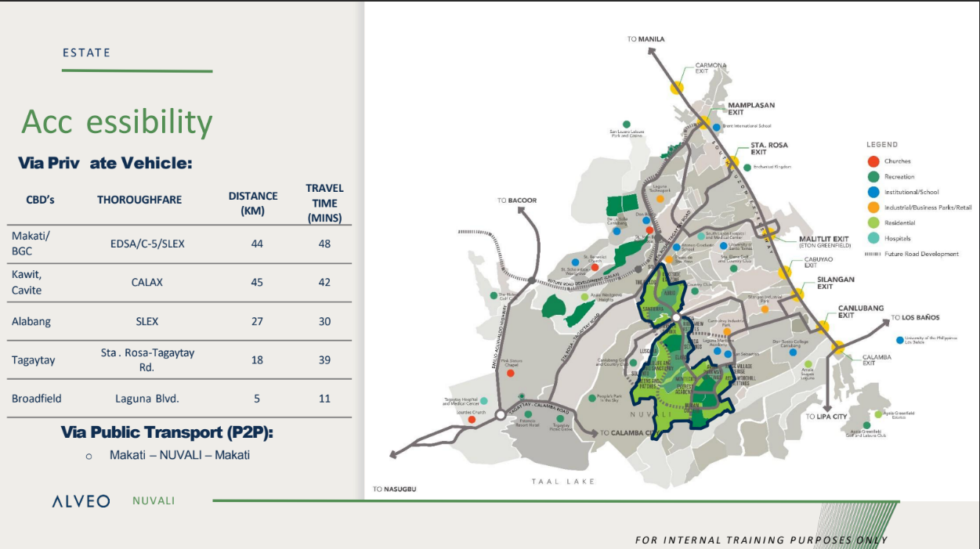Click the Future Road Development legend line

873,254
